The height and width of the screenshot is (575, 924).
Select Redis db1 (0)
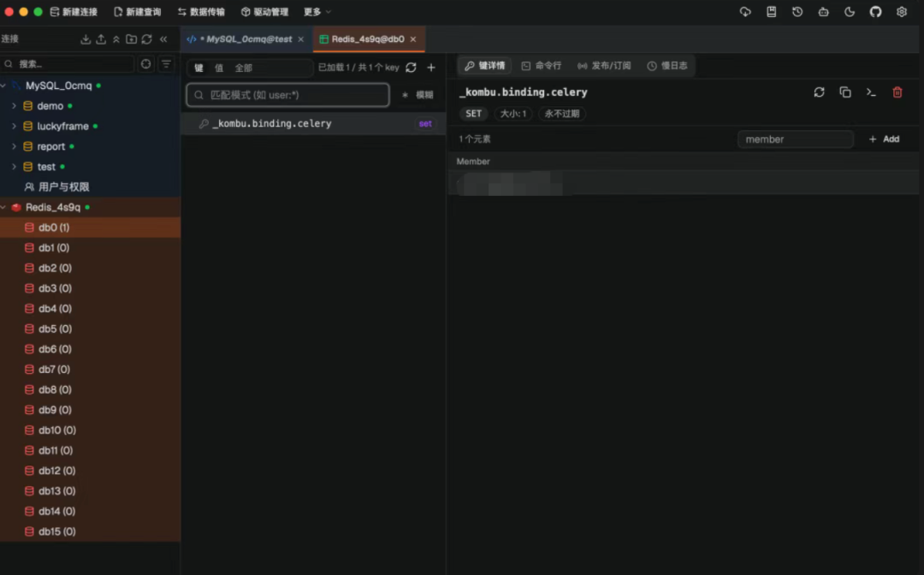[x=90, y=248]
